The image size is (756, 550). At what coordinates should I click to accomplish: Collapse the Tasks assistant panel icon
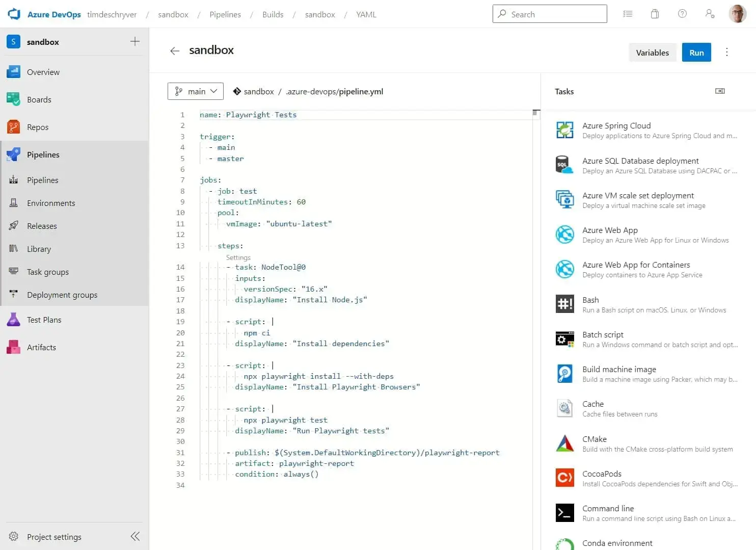[x=720, y=91]
